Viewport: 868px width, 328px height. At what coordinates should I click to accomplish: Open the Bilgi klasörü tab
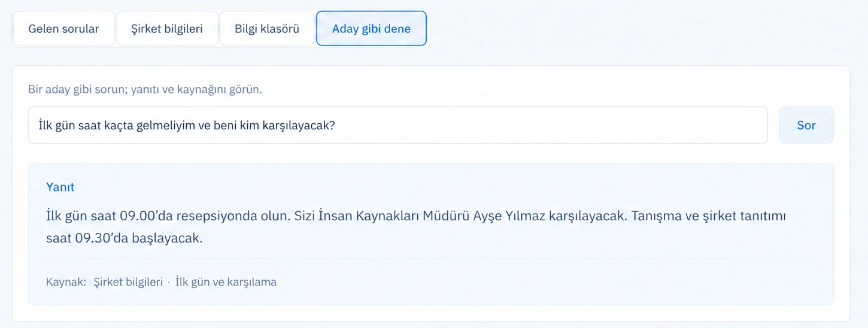[267, 28]
